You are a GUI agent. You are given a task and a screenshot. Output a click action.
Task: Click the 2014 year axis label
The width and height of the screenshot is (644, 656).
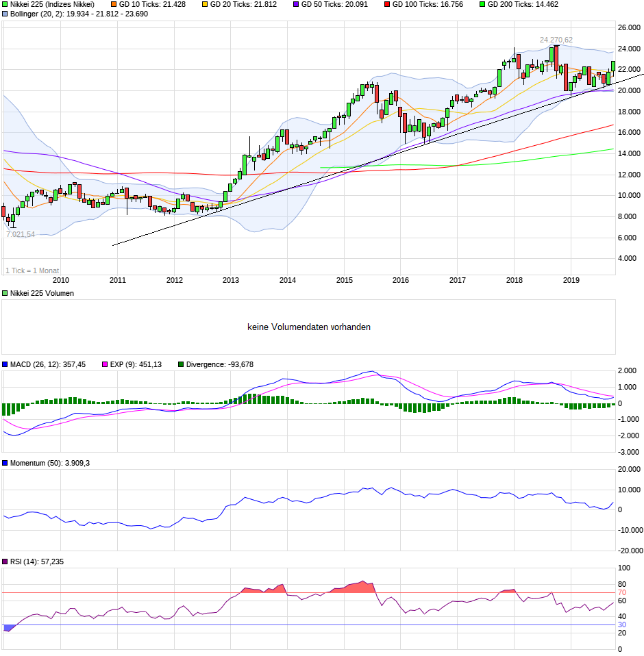click(288, 280)
